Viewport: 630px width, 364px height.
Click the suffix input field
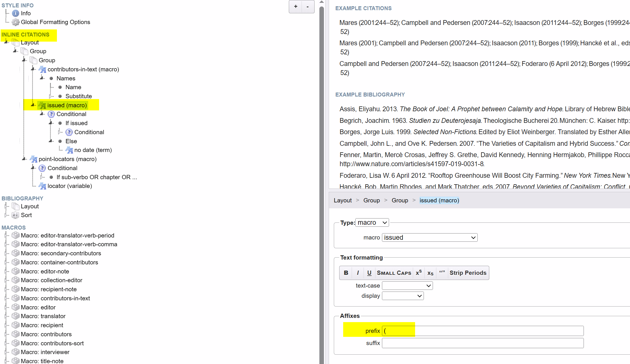click(482, 343)
